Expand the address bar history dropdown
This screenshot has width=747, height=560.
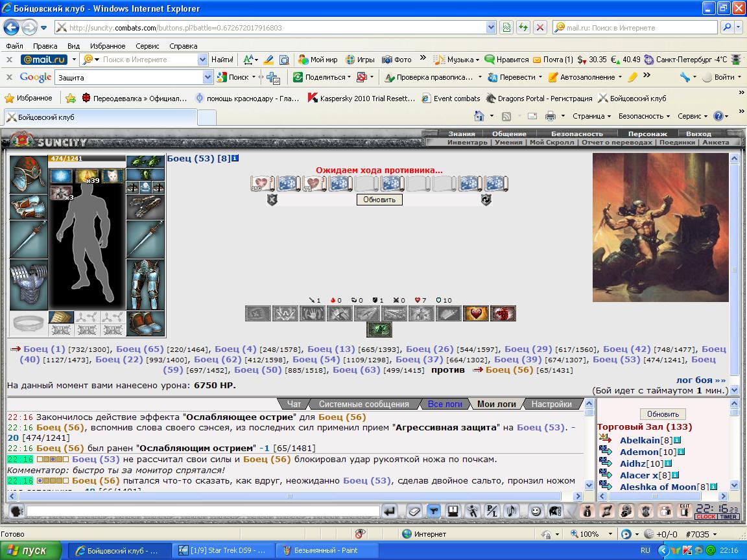click(x=491, y=28)
